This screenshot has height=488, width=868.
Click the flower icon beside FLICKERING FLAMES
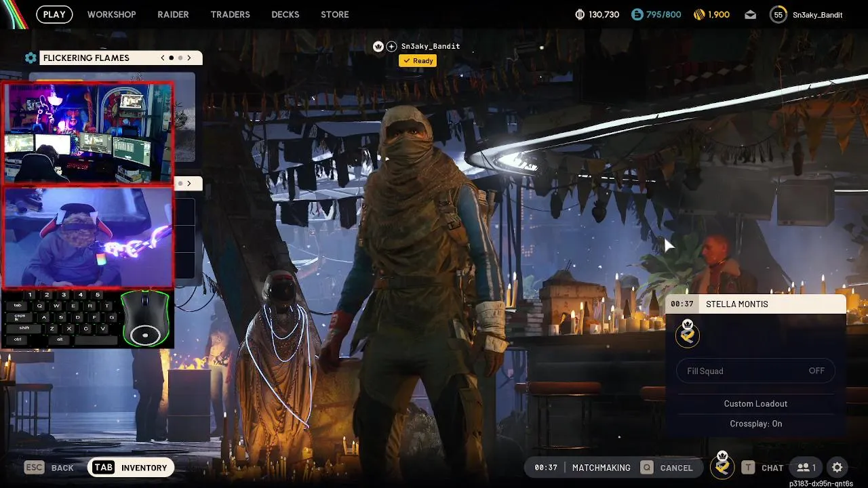point(31,58)
